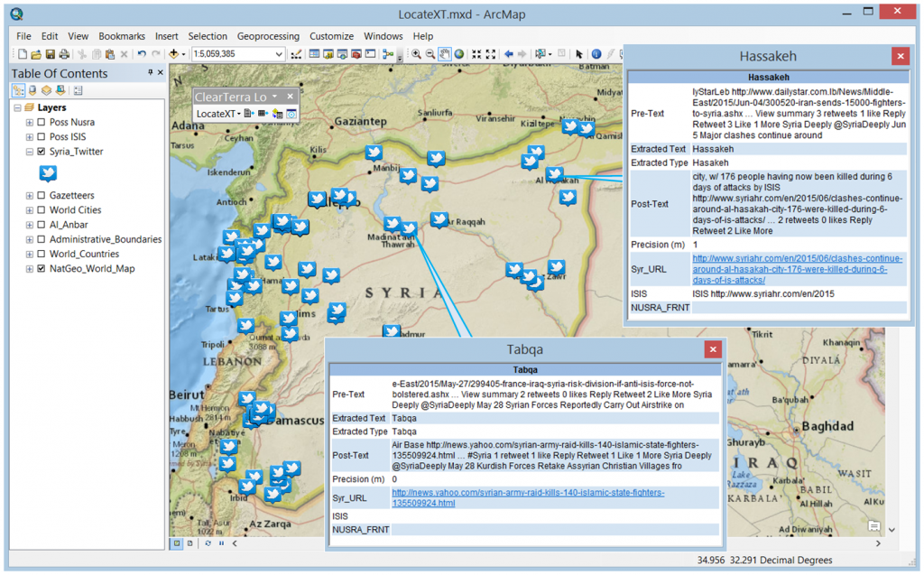Viewport: 924px width, 575px height.
Task: Pin the Table Of Contents panel
Action: click(151, 72)
